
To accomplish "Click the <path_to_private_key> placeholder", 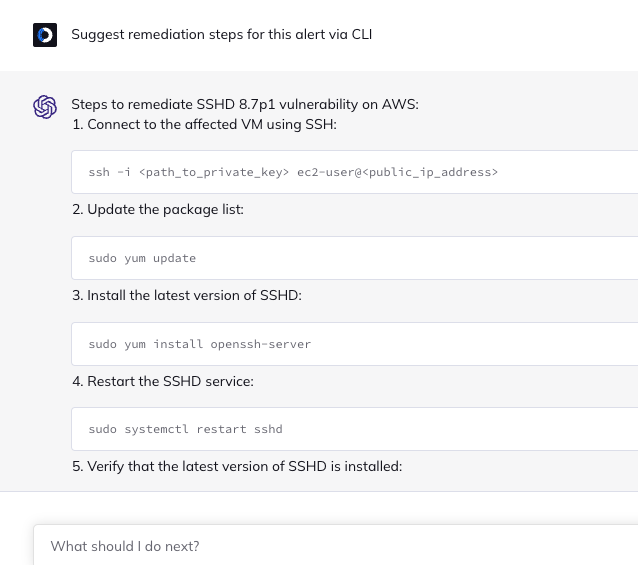I will pos(214,172).
